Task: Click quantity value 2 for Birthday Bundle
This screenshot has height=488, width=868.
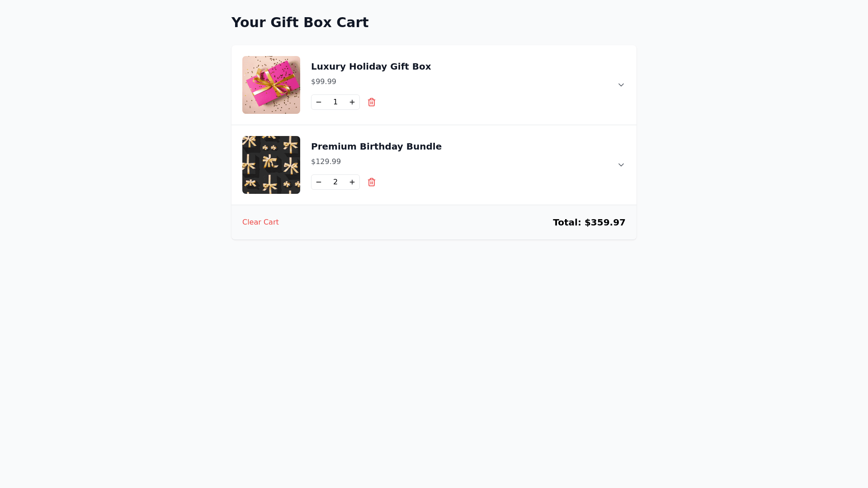Action: 335,182
